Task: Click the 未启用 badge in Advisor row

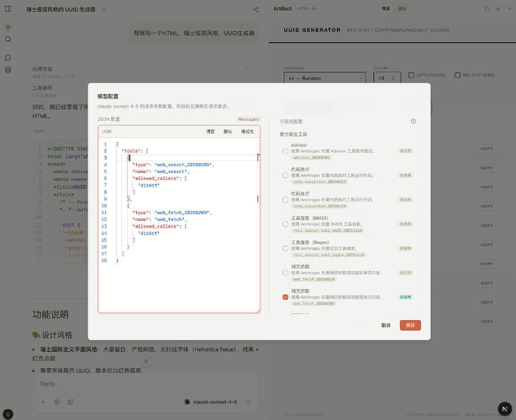Action: pos(405,151)
